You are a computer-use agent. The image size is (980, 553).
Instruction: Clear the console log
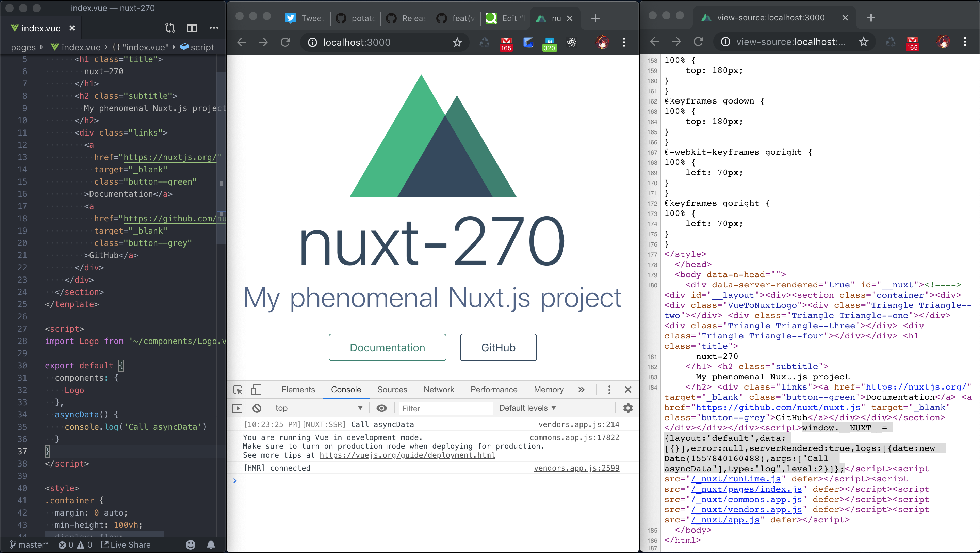(257, 408)
